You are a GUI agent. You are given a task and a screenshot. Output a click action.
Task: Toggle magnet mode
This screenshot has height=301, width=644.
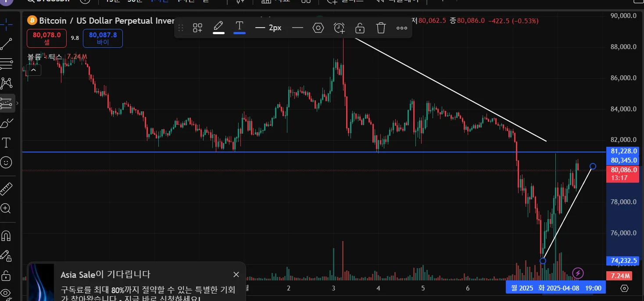[6, 236]
